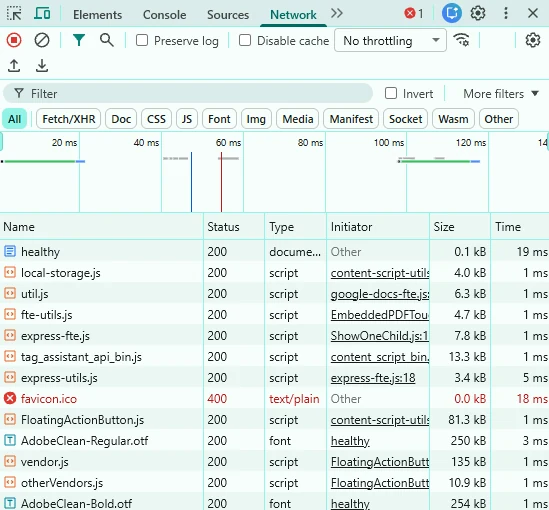Sort by the Time column header
The image size is (549, 510).
pyautogui.click(x=520, y=226)
